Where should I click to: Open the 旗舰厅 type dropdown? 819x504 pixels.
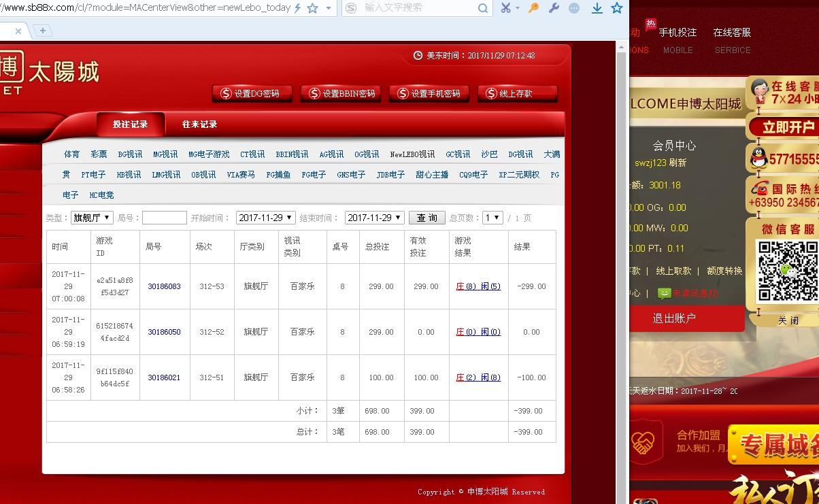(92, 217)
